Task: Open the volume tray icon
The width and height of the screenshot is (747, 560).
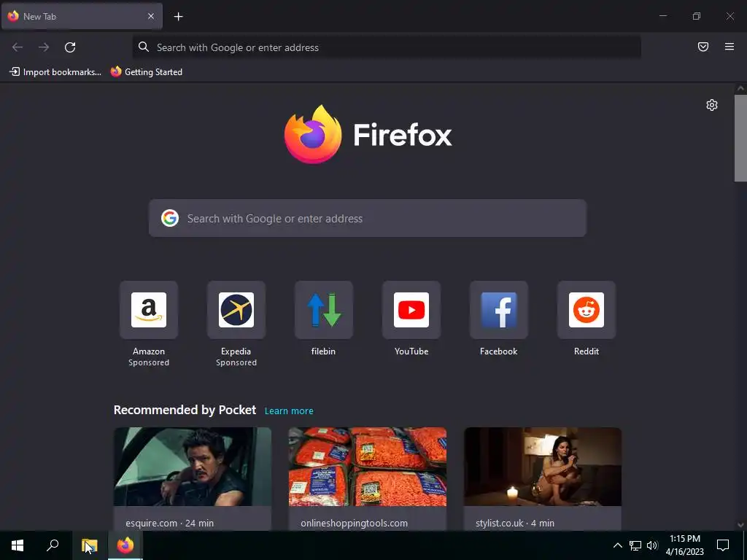Action: click(652, 545)
